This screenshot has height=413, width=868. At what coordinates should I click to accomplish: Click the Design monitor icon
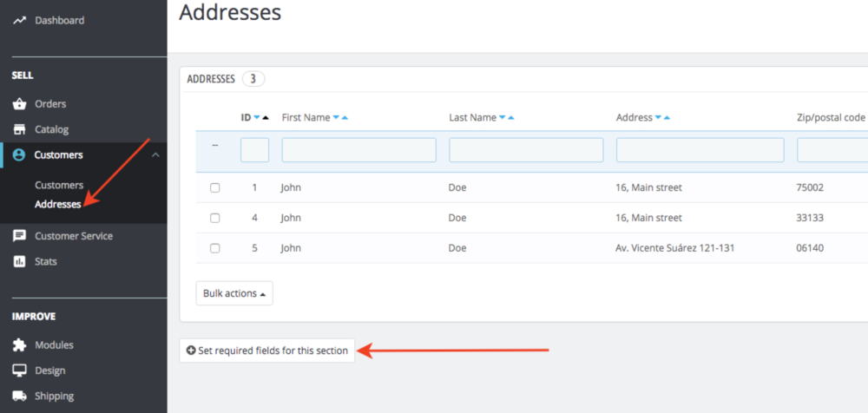click(19, 370)
